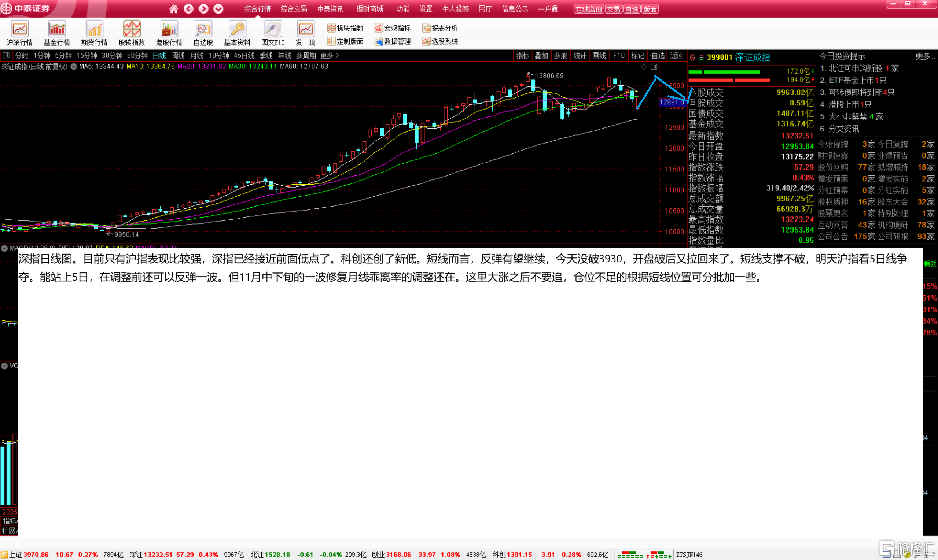Open the 综合交易 menu
Screen dimensions: 938x560
point(294,9)
